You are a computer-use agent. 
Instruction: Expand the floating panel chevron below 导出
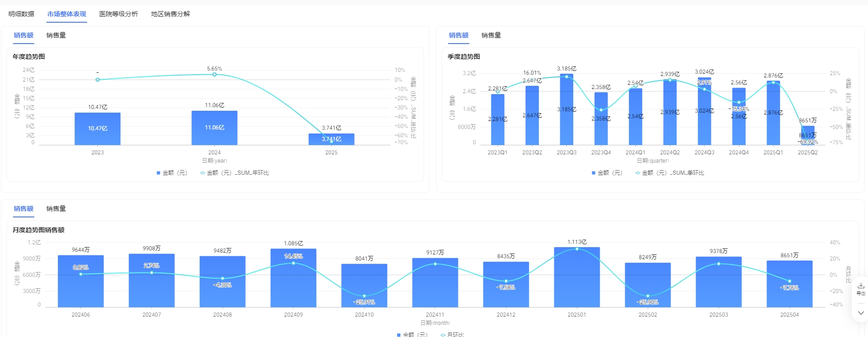861,313
